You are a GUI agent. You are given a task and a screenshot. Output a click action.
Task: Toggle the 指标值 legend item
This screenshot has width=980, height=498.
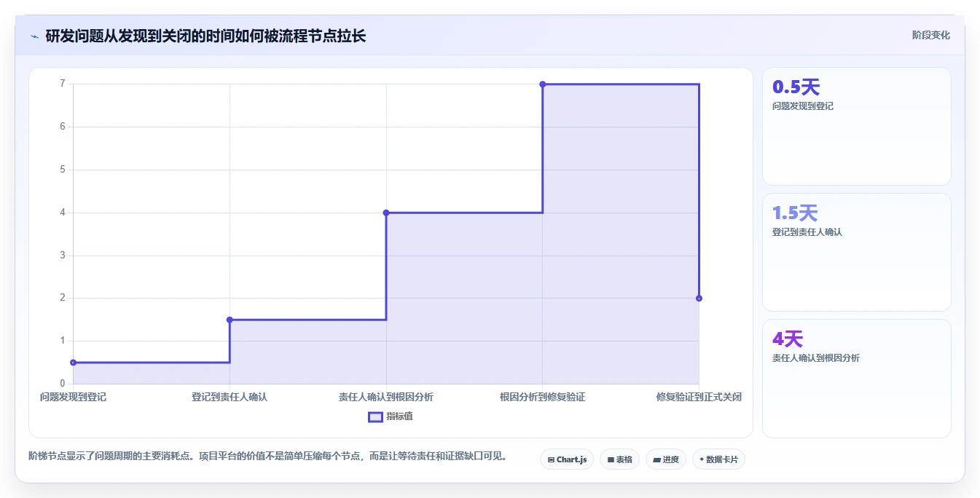coord(391,416)
